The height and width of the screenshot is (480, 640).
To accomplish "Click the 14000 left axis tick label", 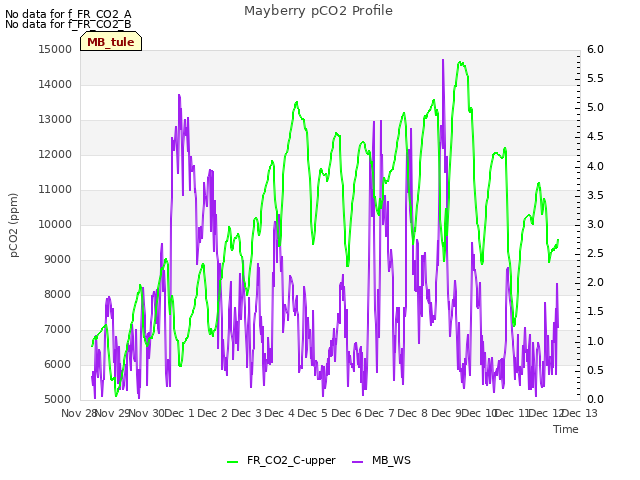I will click(x=55, y=84).
